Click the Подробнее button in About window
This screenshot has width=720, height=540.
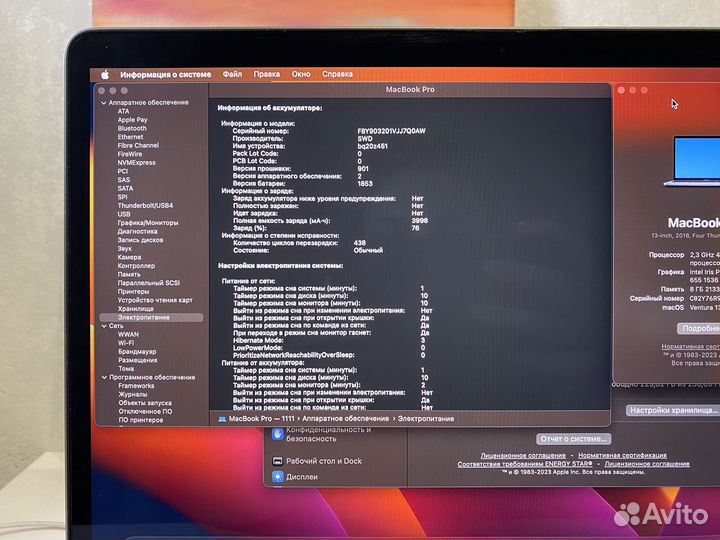pyautogui.click(x=698, y=329)
